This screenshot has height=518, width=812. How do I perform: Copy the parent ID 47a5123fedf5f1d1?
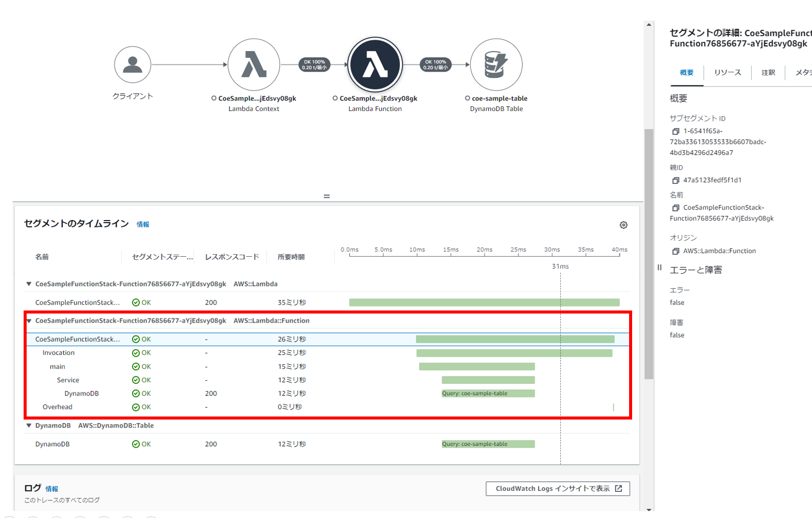tap(675, 180)
